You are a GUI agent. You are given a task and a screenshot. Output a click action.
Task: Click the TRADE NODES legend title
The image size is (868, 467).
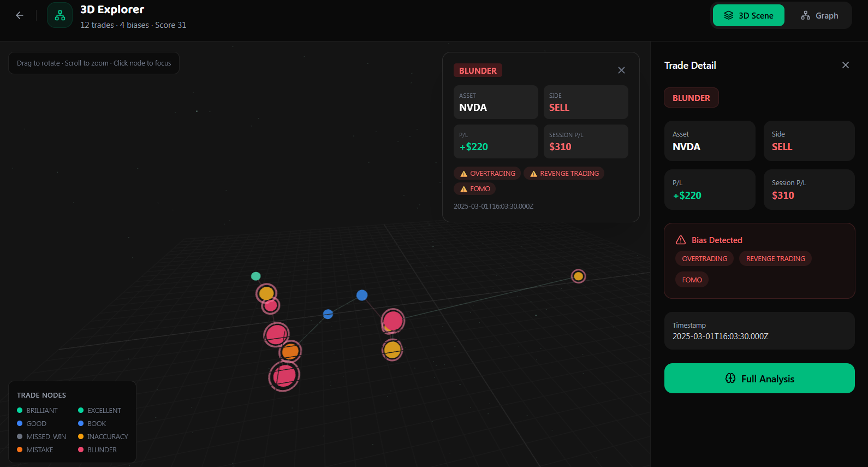pos(41,395)
